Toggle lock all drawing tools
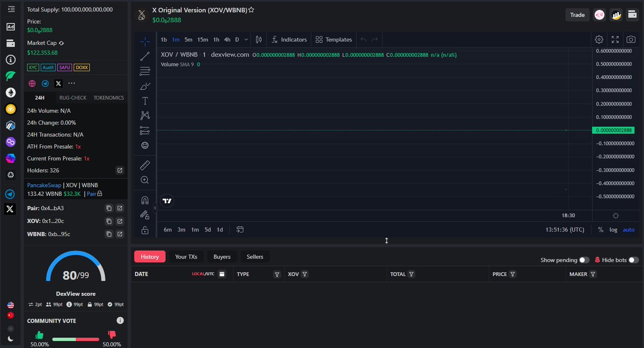Viewport: 644px width, 348px height. click(x=145, y=230)
